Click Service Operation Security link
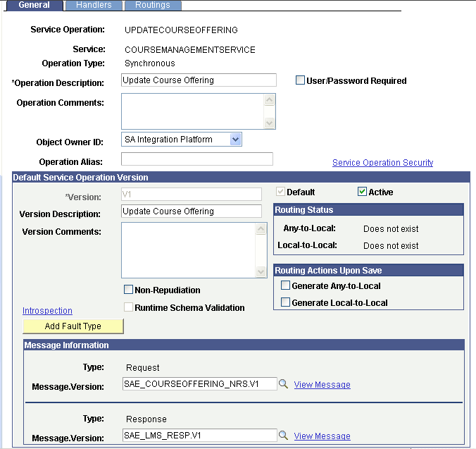 pyautogui.click(x=382, y=163)
